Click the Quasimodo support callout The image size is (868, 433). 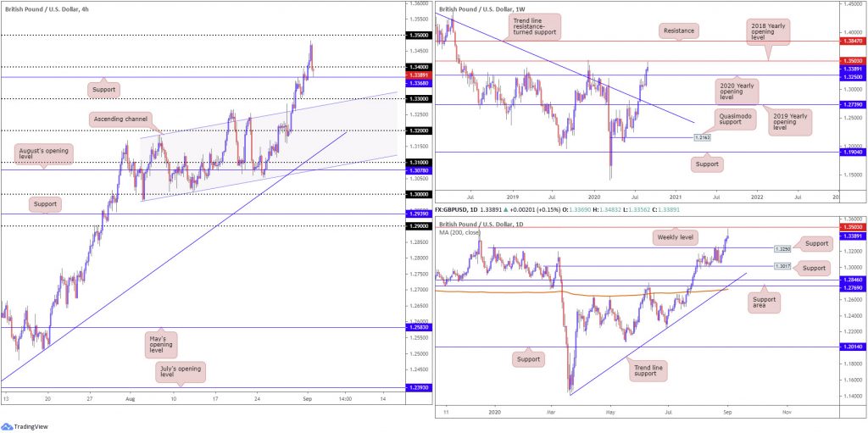[733, 121]
